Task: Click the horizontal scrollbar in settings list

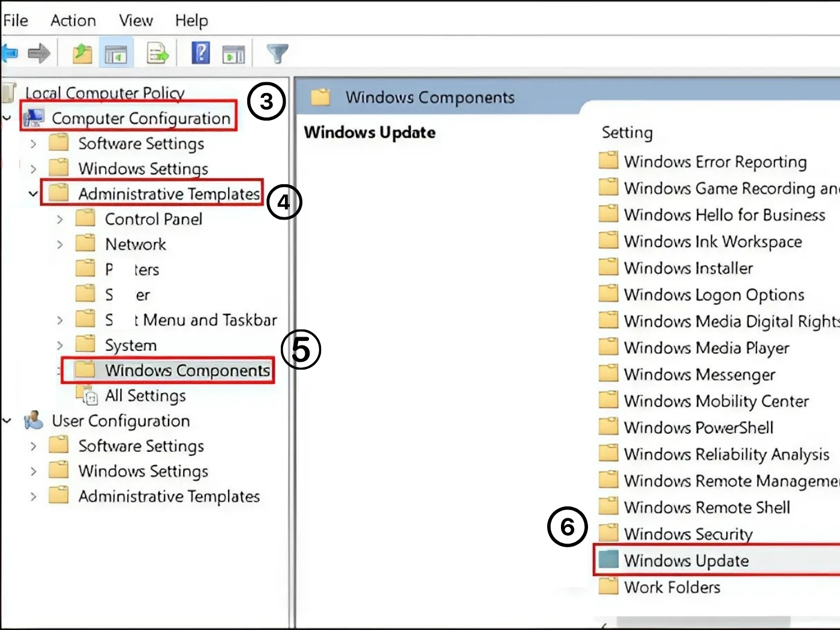Action: (703, 622)
